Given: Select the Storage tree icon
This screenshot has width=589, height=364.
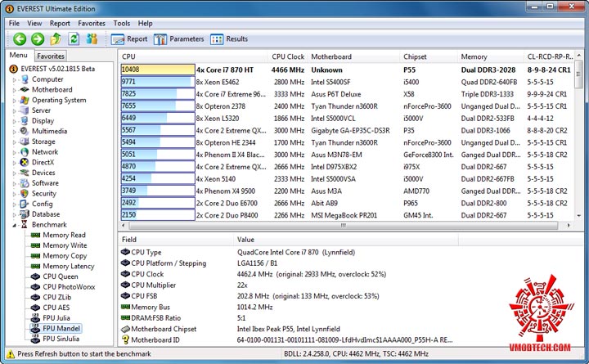Looking at the screenshot, I should pos(25,142).
